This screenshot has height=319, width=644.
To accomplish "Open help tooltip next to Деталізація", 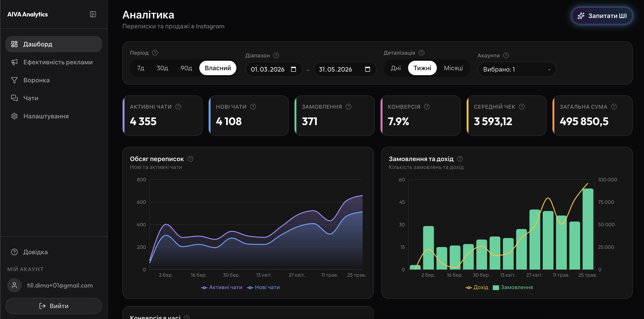I will [x=422, y=53].
